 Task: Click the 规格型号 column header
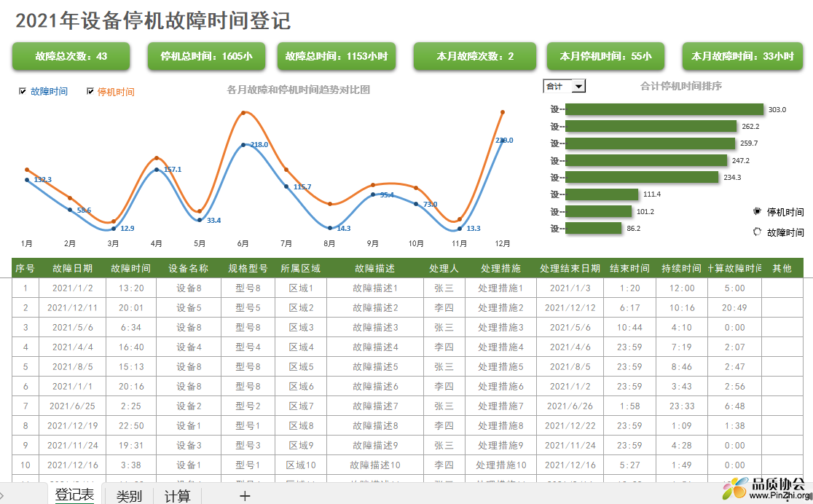pyautogui.click(x=248, y=268)
